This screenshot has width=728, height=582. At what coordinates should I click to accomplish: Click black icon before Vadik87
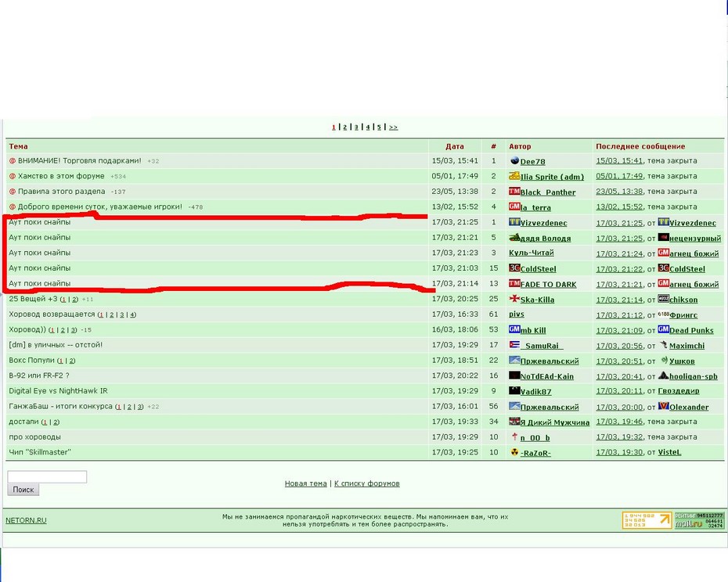pos(514,390)
